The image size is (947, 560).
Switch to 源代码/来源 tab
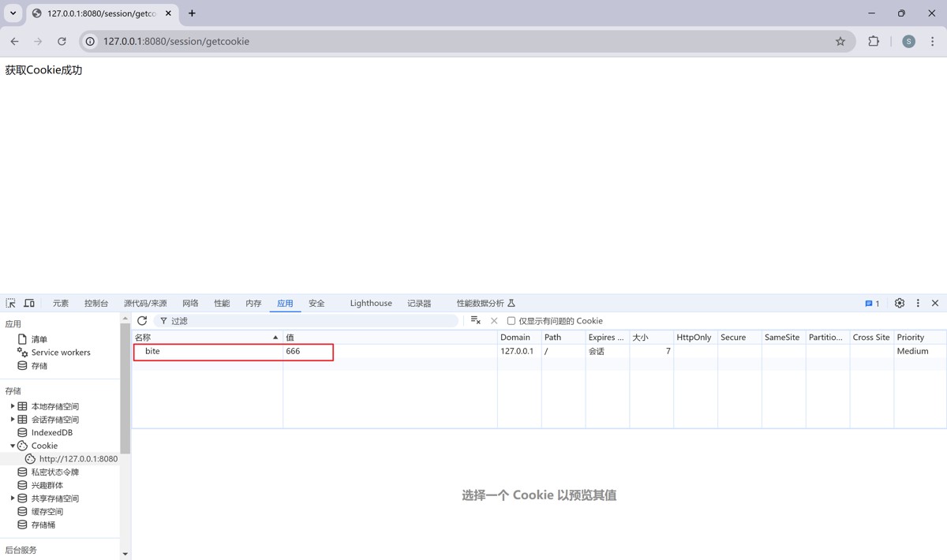pyautogui.click(x=145, y=303)
